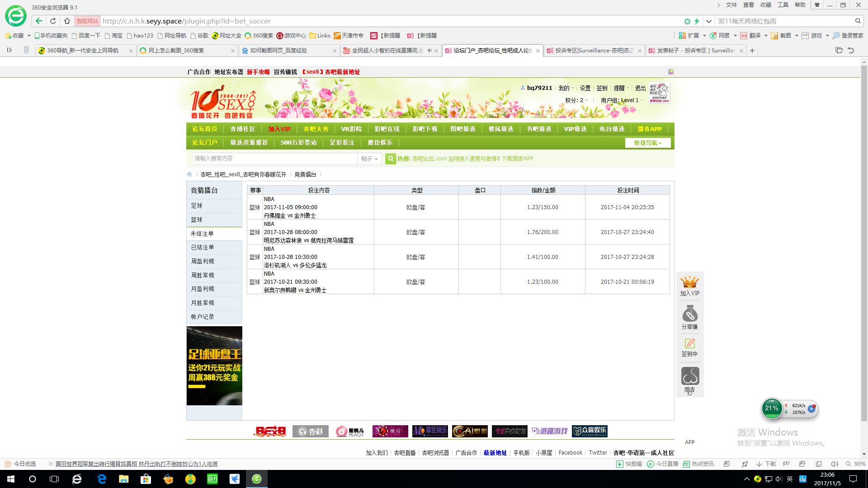Click the home icon in the address bar
The height and width of the screenshot is (488, 868).
(x=67, y=21)
